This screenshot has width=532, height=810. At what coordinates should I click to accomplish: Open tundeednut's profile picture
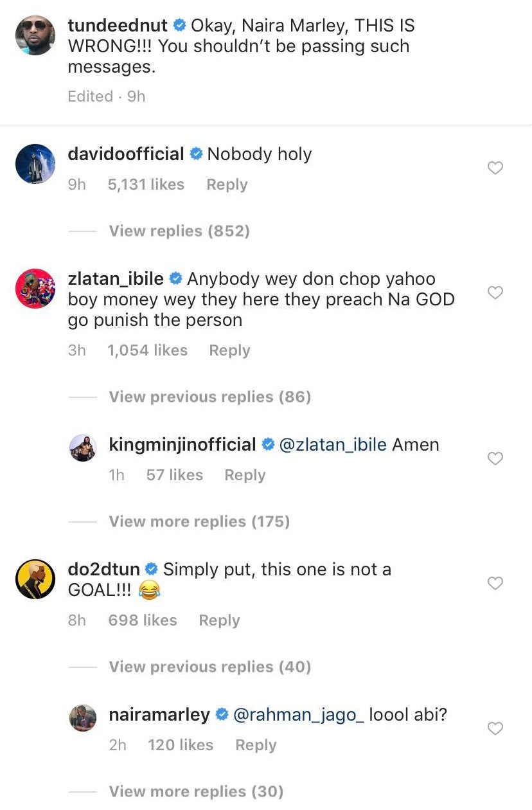click(35, 35)
